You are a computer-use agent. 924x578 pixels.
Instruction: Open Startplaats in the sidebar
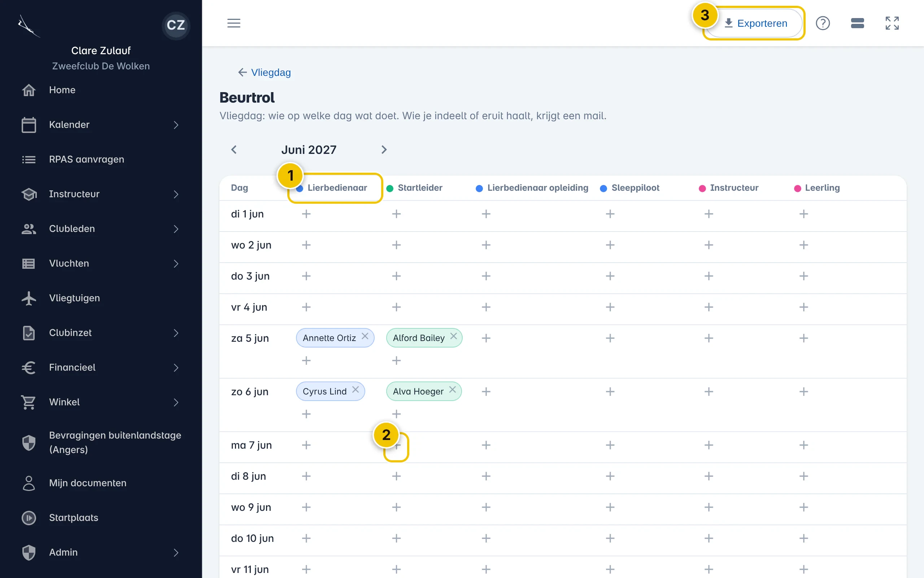101,518
